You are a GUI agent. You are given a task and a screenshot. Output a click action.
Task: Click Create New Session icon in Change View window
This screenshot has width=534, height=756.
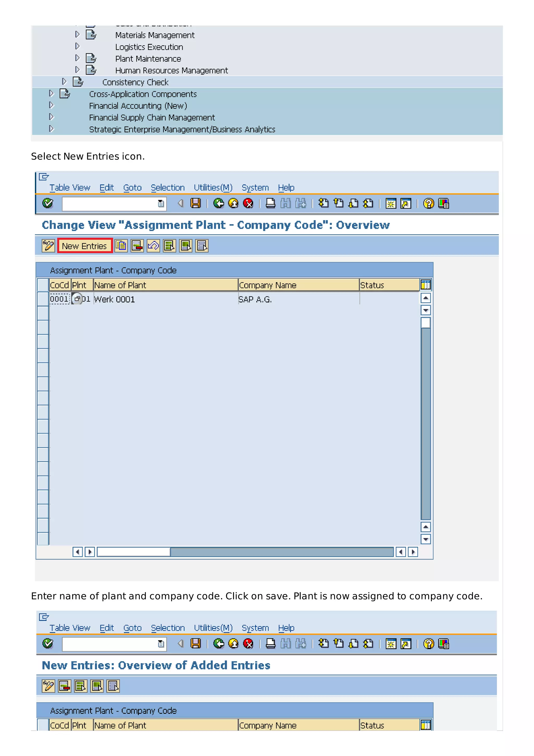[391, 203]
